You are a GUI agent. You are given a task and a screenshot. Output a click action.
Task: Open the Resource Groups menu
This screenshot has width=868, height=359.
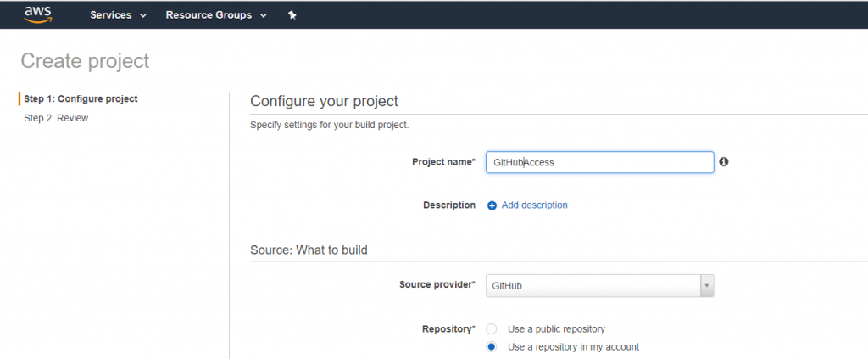[x=209, y=15]
